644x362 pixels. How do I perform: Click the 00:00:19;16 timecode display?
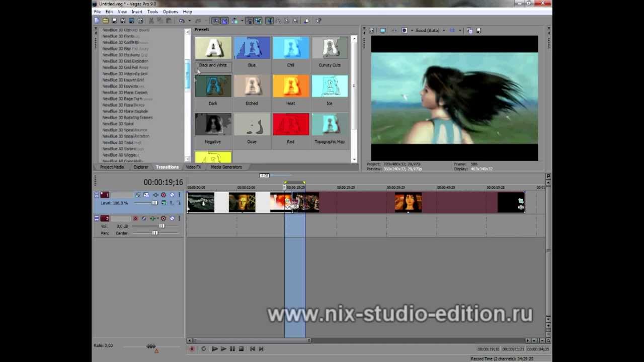[163, 183]
